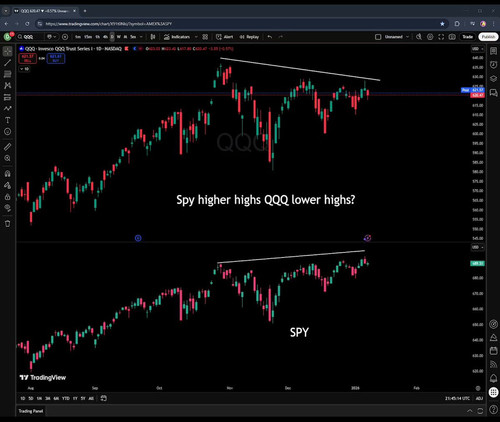Click the QQQ symbol search box
500x422 pixels.
tap(30, 37)
